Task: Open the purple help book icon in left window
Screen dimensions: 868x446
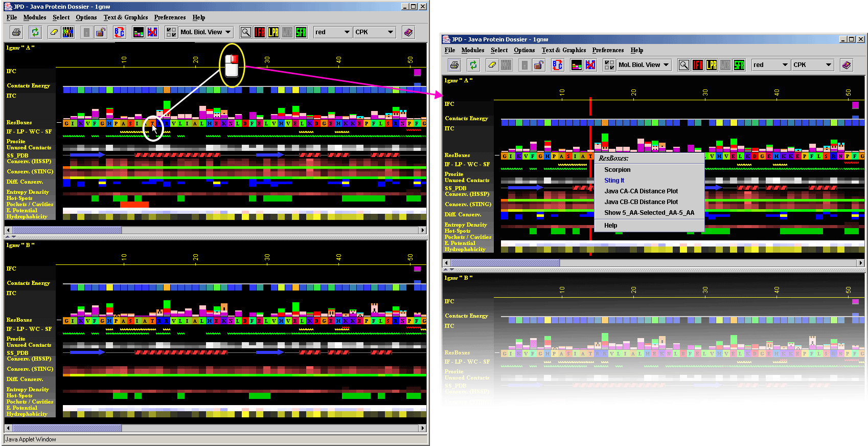Action: coord(408,32)
